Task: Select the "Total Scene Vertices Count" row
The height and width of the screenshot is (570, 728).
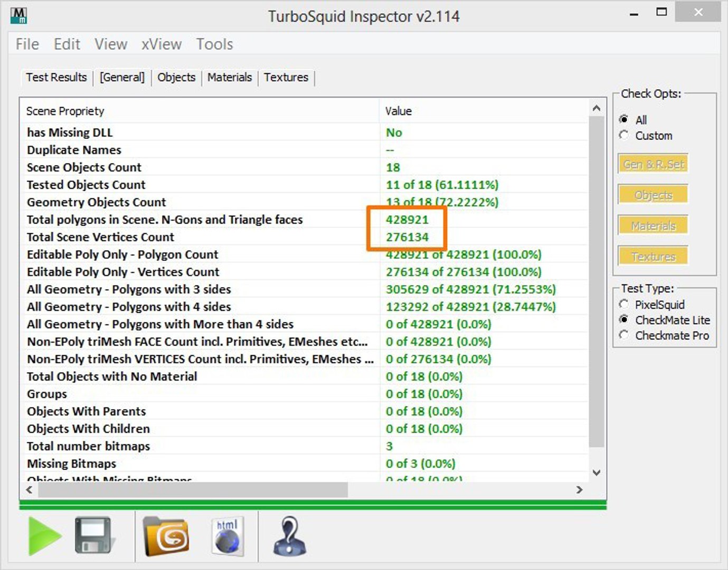Action: [x=305, y=237]
